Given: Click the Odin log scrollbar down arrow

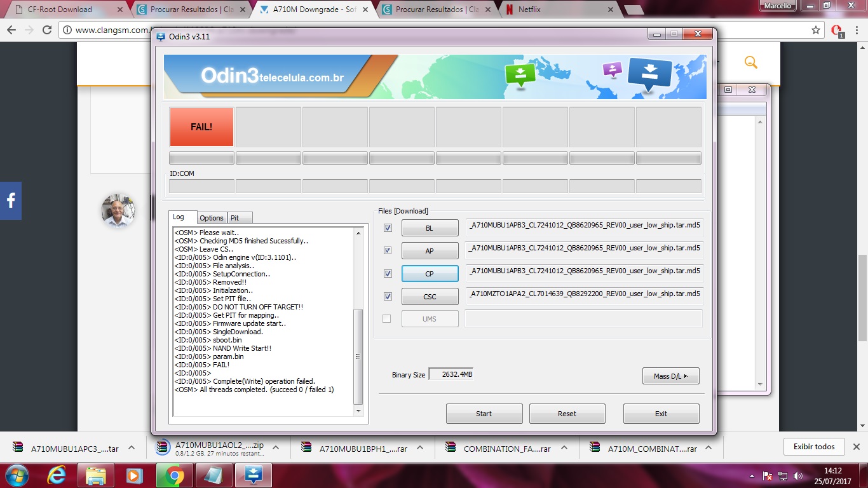Looking at the screenshot, I should (358, 410).
